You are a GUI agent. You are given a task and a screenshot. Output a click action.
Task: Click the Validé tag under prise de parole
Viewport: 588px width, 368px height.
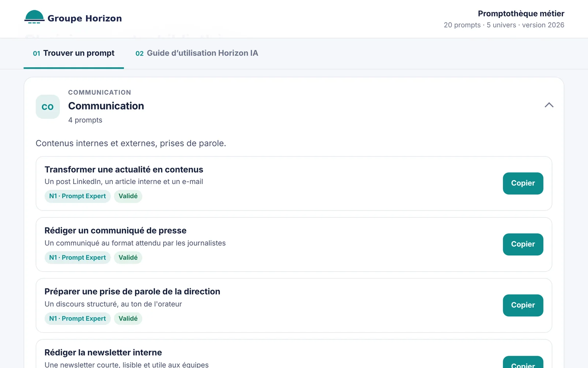128,319
